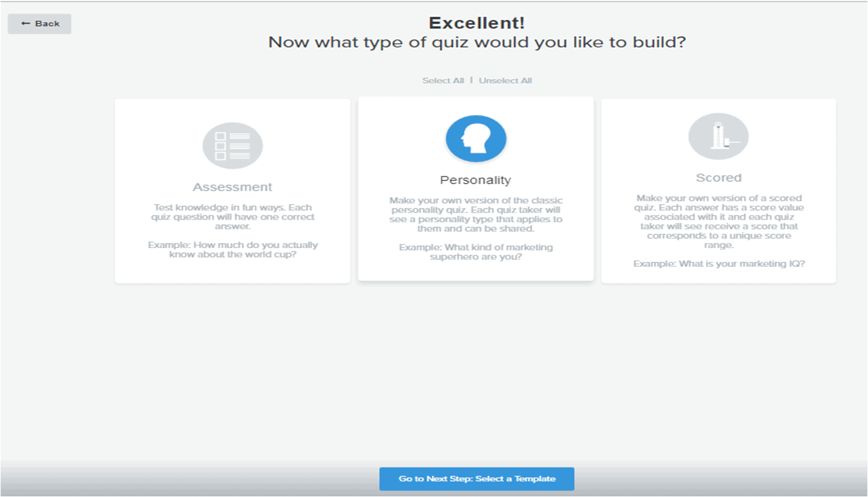Click the marketing superhero example text
The image size is (868, 497).
476,252
